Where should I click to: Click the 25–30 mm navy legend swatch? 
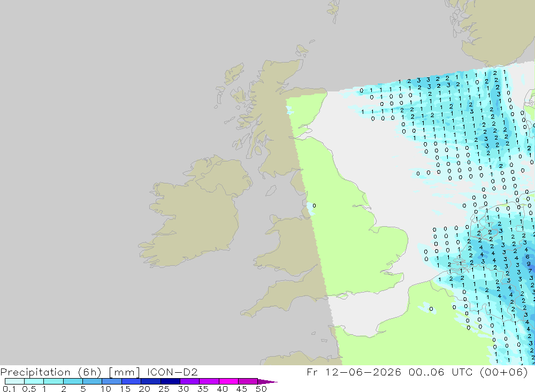click(170, 381)
